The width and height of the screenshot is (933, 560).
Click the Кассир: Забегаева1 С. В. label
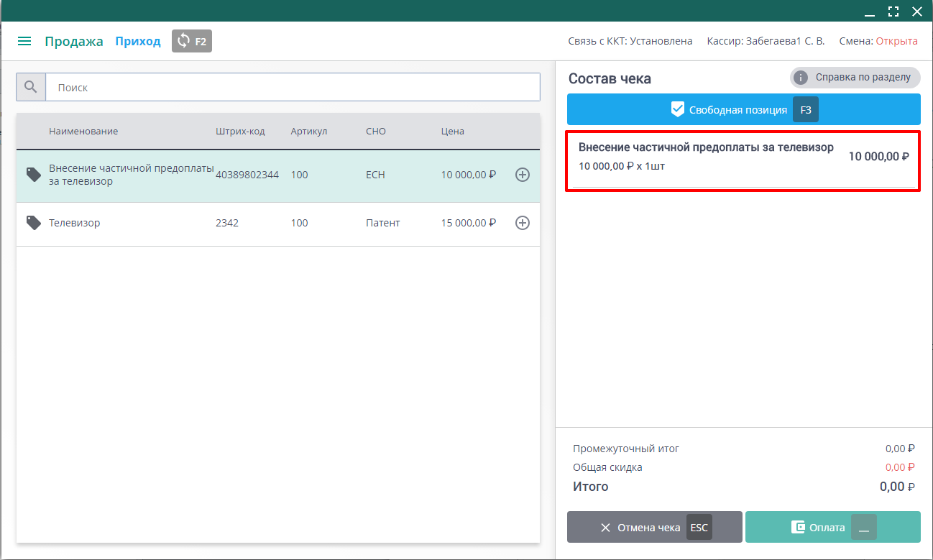click(766, 41)
